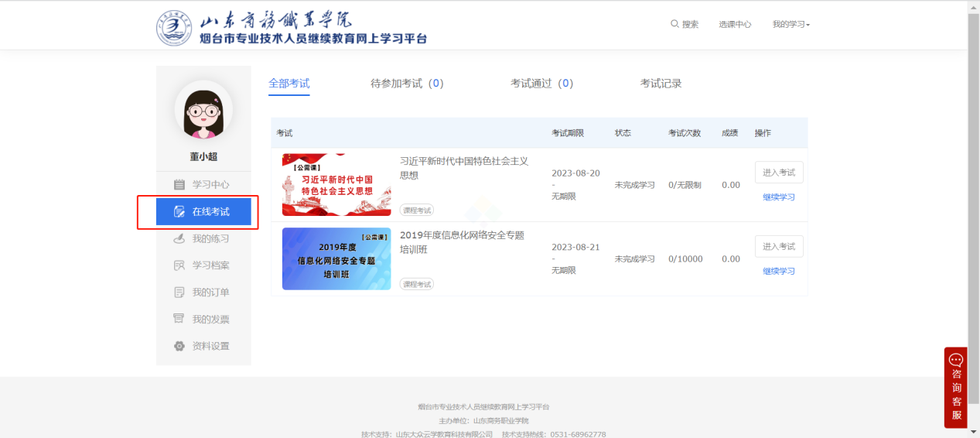The height and width of the screenshot is (438, 980).
Task: Open 选课中心 in the top navigation
Action: [735, 25]
